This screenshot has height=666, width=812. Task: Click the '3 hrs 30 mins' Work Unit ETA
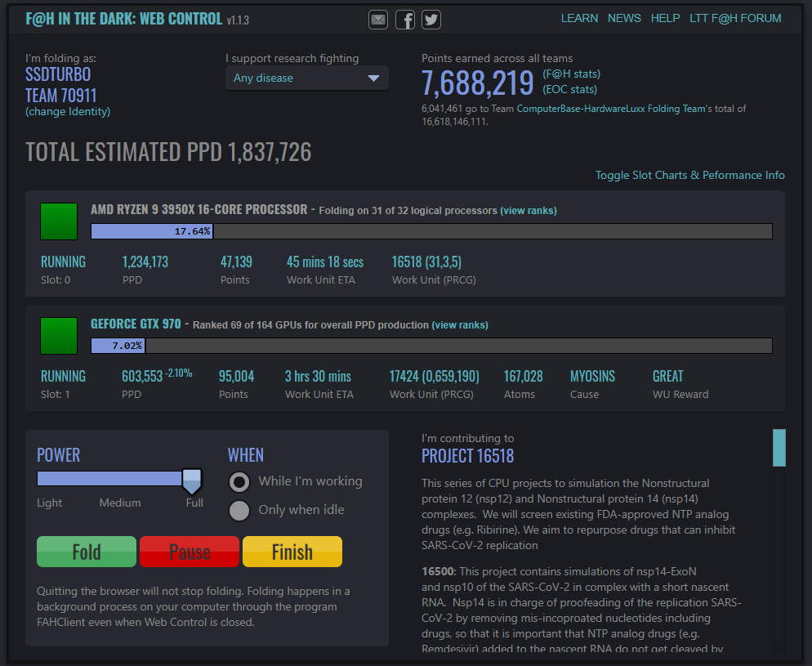click(x=318, y=377)
